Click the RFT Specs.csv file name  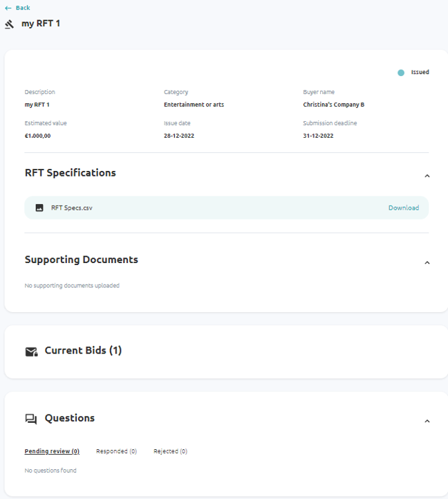[x=71, y=208]
